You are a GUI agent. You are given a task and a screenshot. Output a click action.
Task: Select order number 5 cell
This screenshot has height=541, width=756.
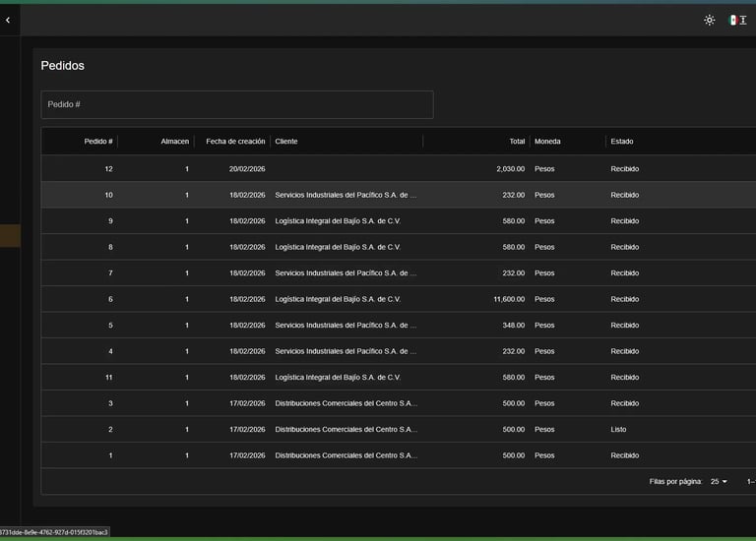(111, 326)
